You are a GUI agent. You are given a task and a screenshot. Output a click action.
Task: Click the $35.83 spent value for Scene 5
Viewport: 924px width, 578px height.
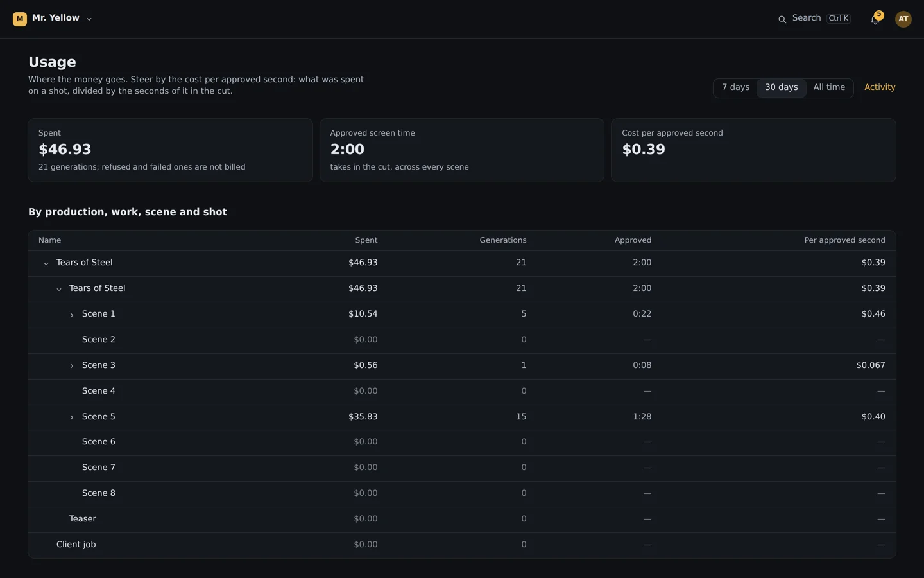coord(363,417)
